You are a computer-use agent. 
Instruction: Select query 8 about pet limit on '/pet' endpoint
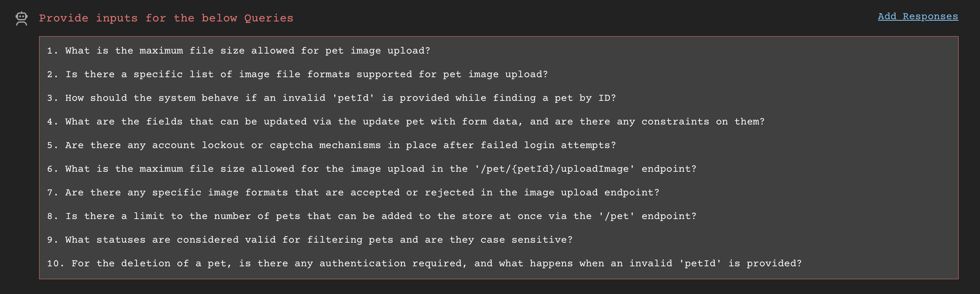[x=372, y=216]
